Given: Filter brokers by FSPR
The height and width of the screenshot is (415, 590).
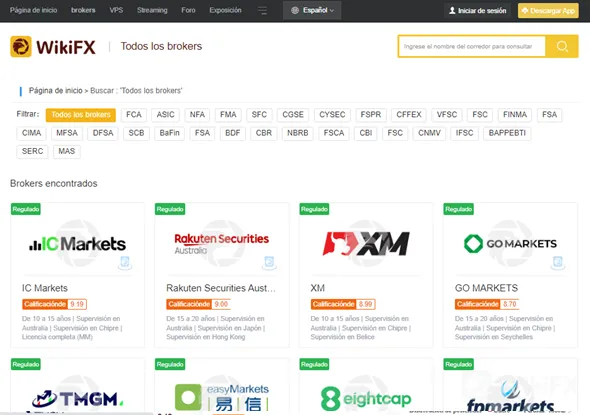Looking at the screenshot, I should [x=371, y=115].
